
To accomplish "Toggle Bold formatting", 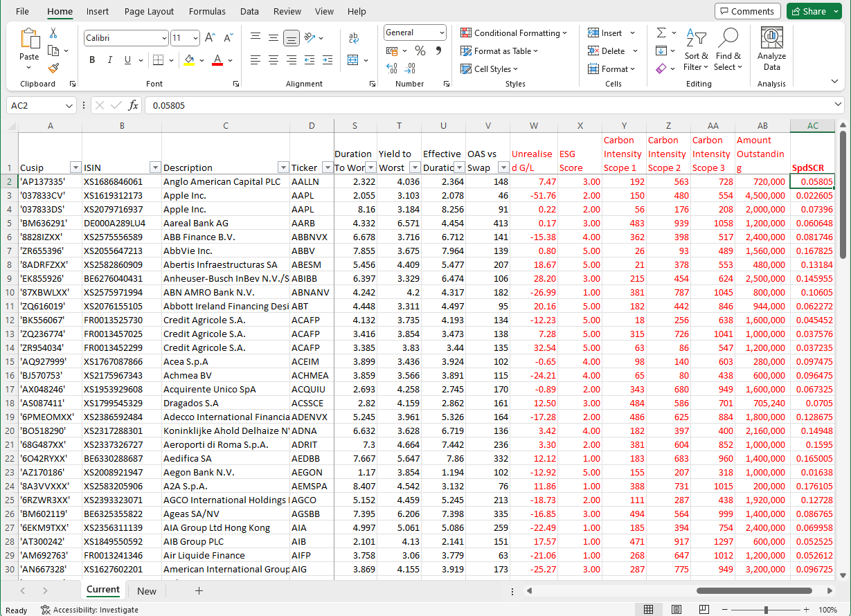I will point(92,60).
